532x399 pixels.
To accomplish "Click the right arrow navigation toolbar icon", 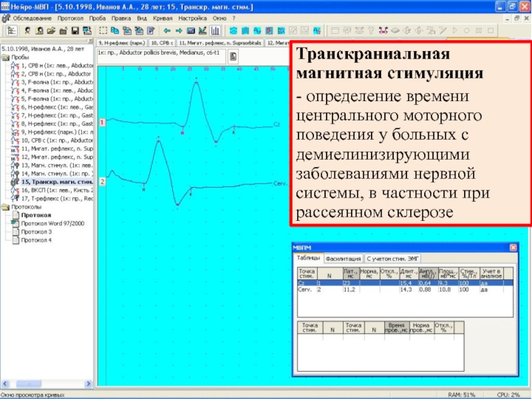I will click(x=178, y=31).
